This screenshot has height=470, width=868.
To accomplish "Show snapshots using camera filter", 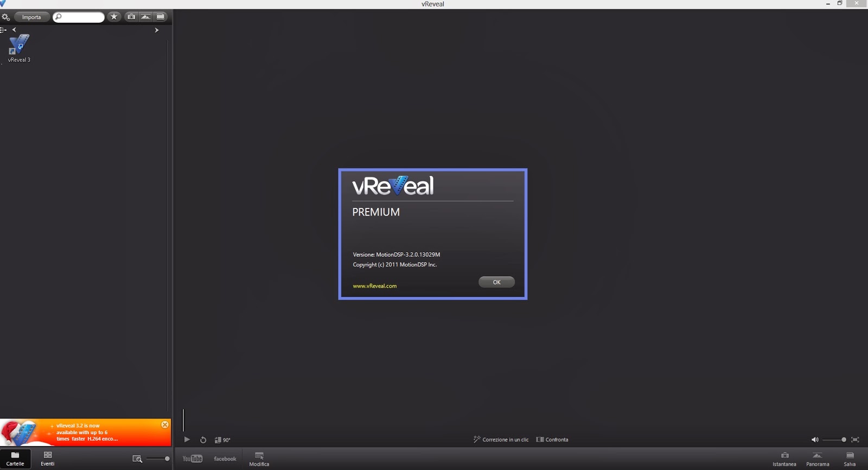I will click(x=131, y=17).
